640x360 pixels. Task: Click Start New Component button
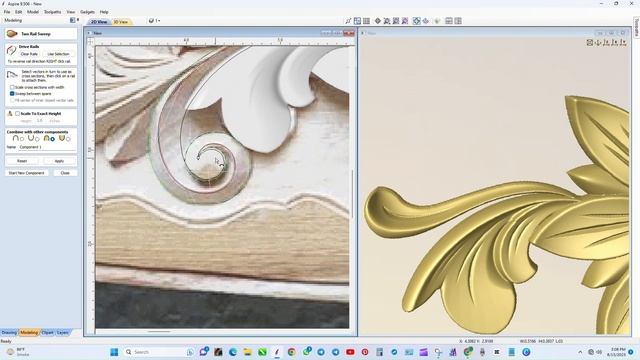coord(27,173)
